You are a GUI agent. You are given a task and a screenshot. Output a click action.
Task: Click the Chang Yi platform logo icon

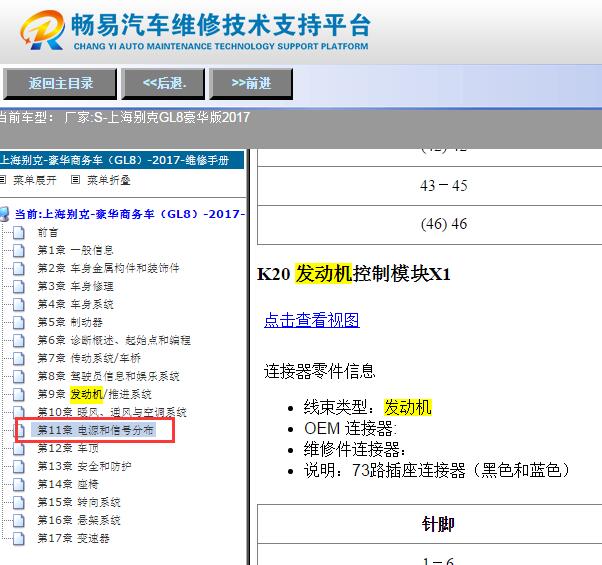tap(42, 30)
